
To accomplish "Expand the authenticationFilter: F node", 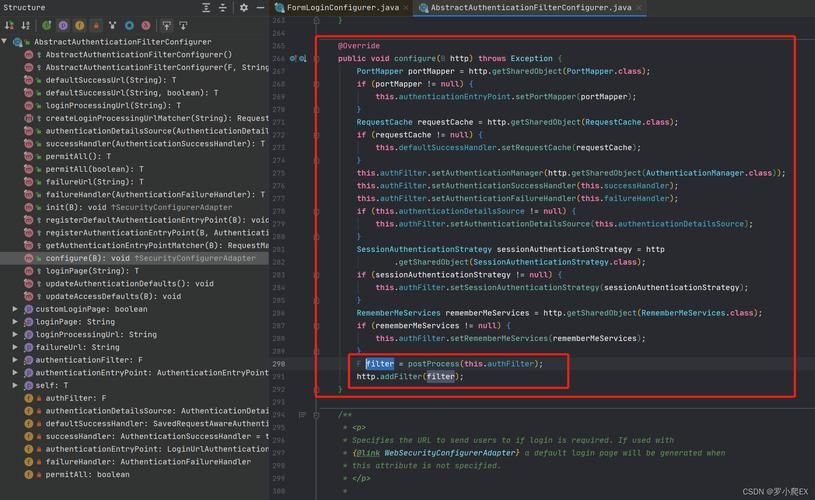I will click(15, 360).
